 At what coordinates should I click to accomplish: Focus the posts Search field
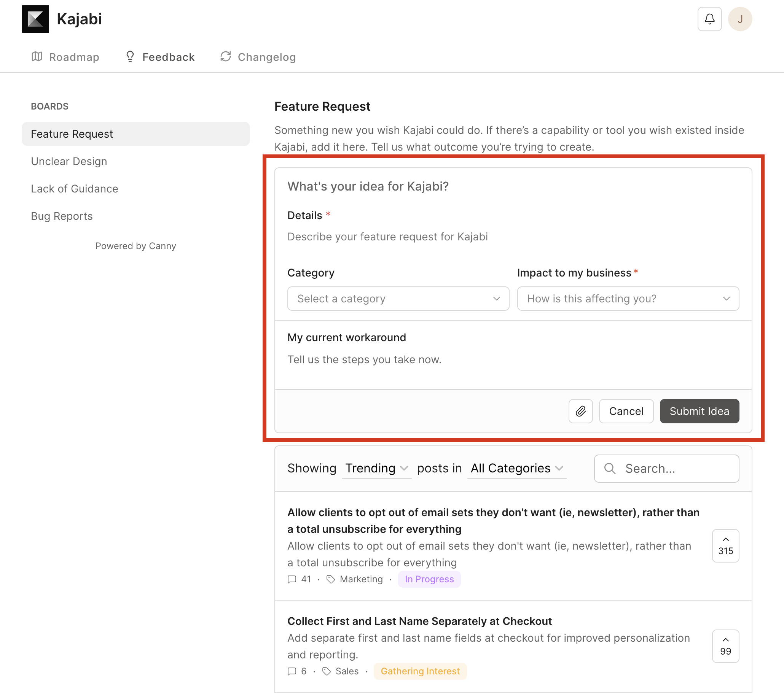667,468
